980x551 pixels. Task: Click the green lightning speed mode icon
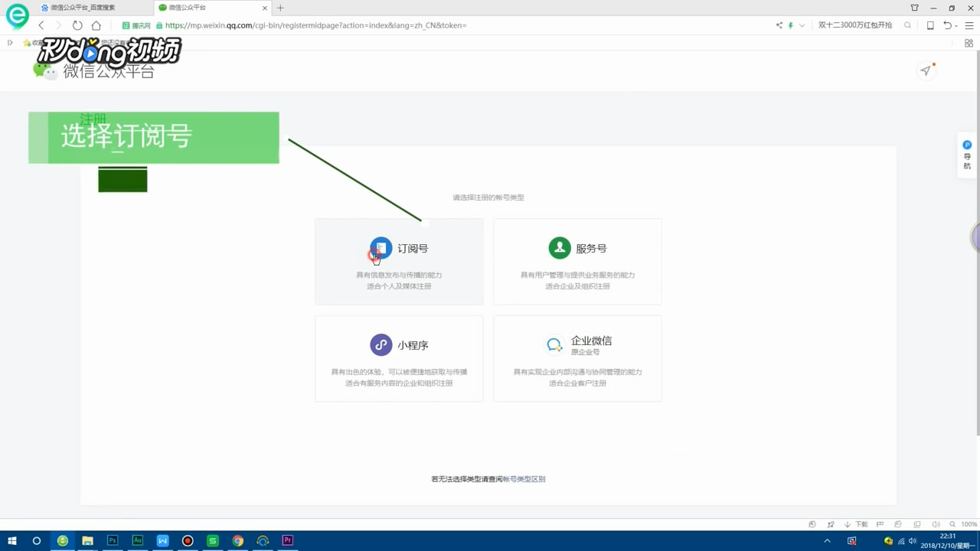(791, 25)
